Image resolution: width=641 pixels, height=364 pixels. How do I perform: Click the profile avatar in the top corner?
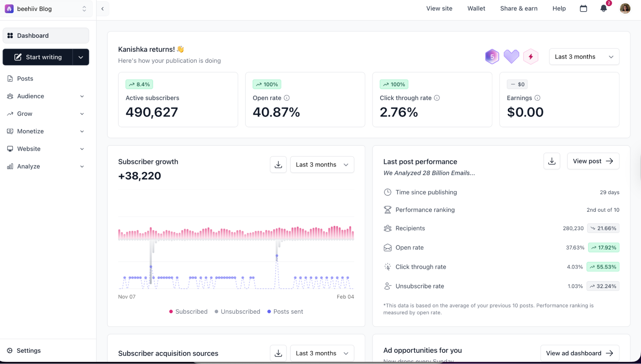point(625,8)
